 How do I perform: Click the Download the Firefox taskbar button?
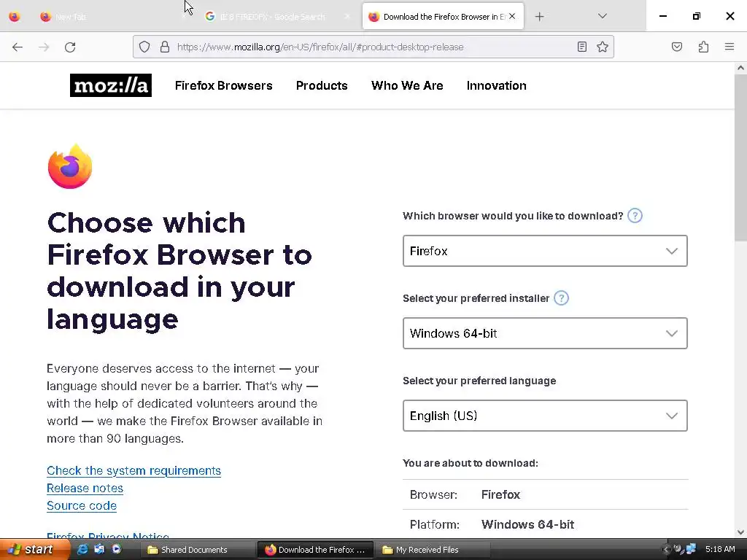pyautogui.click(x=315, y=550)
